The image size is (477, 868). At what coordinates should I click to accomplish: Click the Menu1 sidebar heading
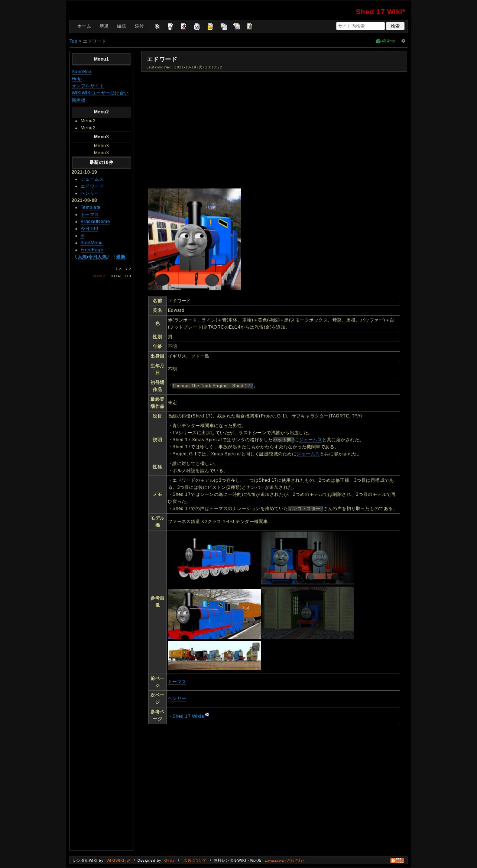pyautogui.click(x=101, y=59)
